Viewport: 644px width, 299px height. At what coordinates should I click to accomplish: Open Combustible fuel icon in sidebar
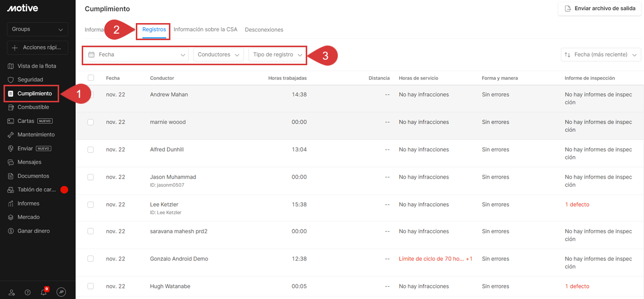(11, 107)
